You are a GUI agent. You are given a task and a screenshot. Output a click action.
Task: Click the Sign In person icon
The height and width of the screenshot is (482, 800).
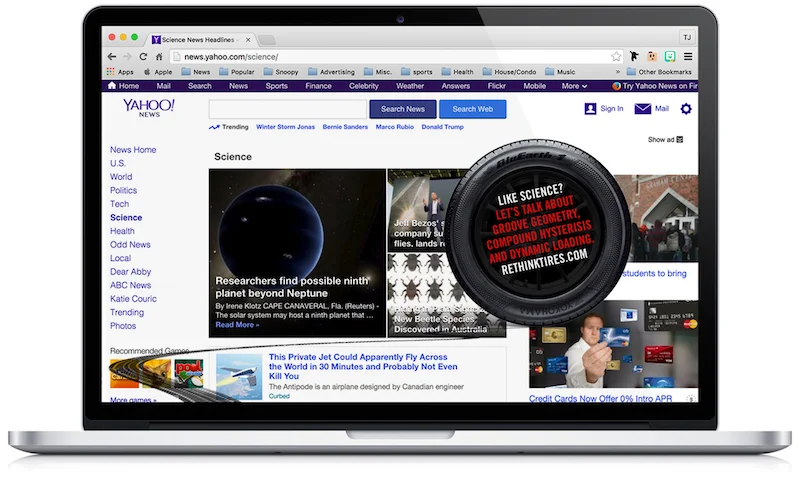pyautogui.click(x=590, y=109)
